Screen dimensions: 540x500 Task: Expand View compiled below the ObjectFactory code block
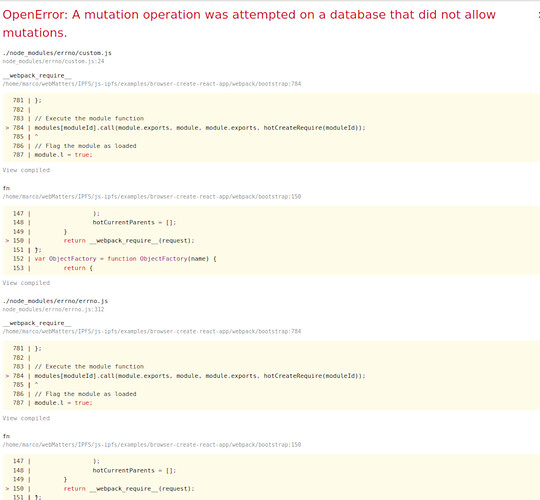[26, 283]
